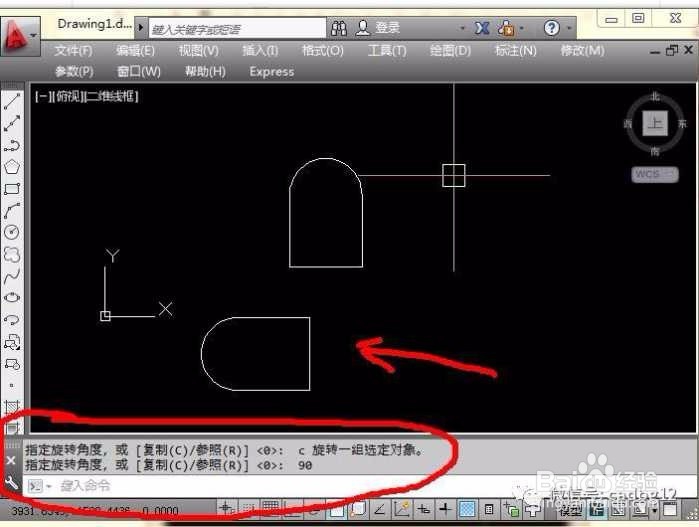The image size is (699, 527).
Task: Select the Line tool
Action: pyautogui.click(x=12, y=102)
